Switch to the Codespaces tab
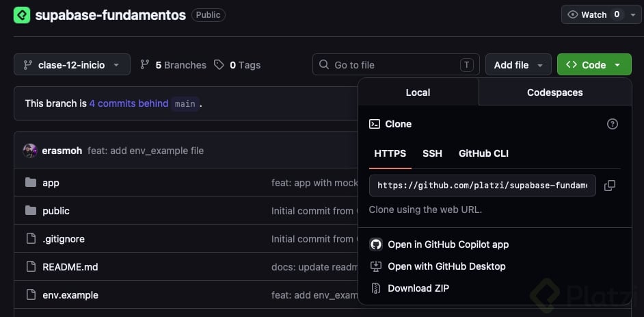Image resolution: width=644 pixels, height=317 pixels. click(x=555, y=92)
